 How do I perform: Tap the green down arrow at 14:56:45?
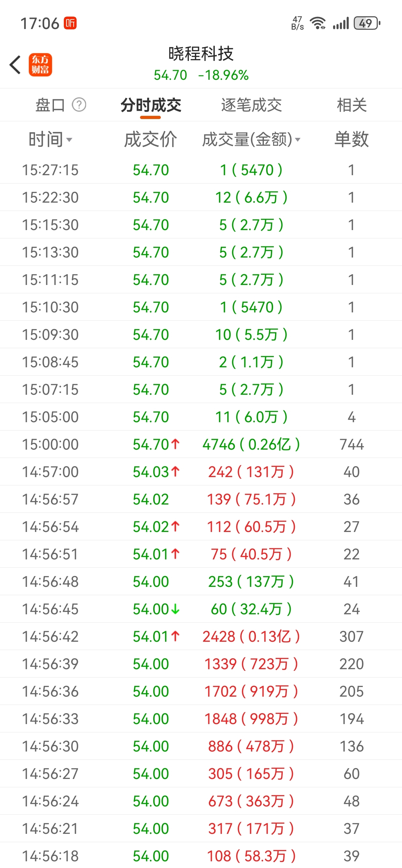[x=175, y=609]
